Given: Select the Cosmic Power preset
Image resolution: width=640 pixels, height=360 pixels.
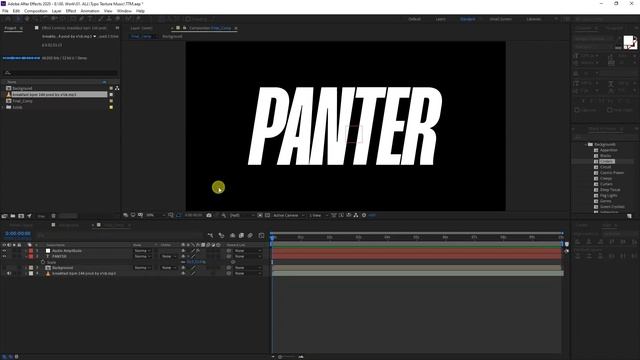Looking at the screenshot, I should (x=611, y=173).
